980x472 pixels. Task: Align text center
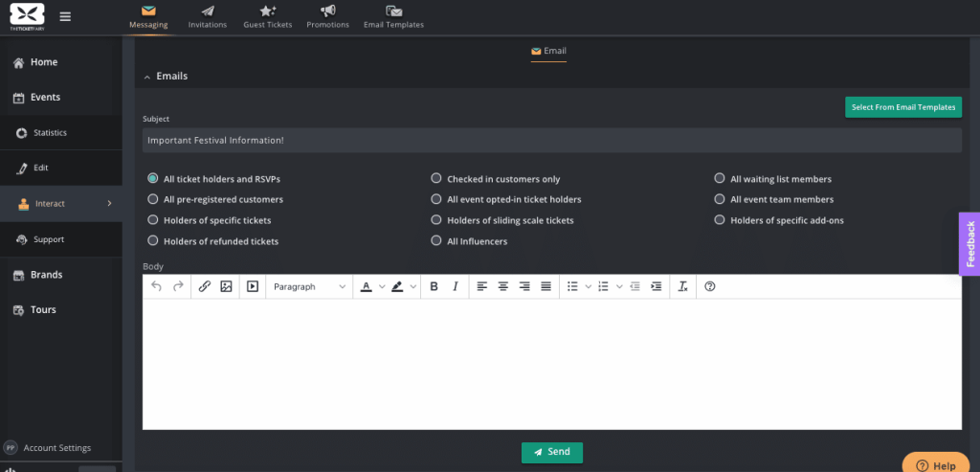coord(503,286)
